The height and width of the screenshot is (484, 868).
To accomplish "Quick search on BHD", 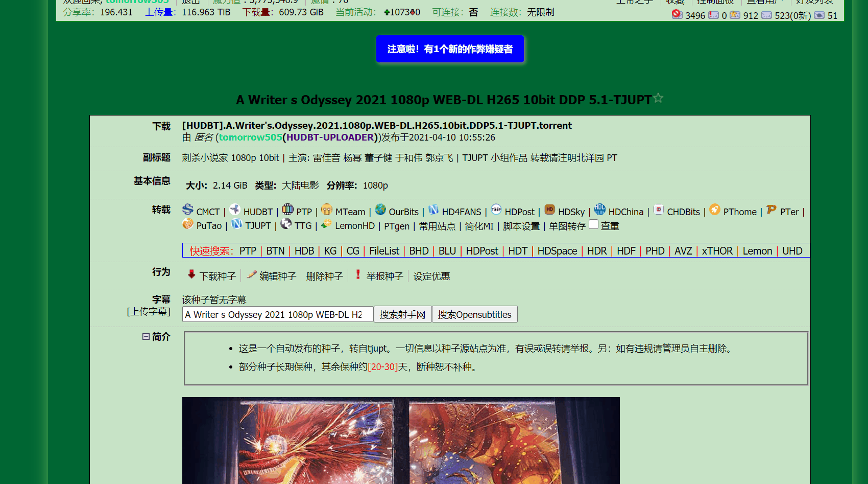I will 419,251.
